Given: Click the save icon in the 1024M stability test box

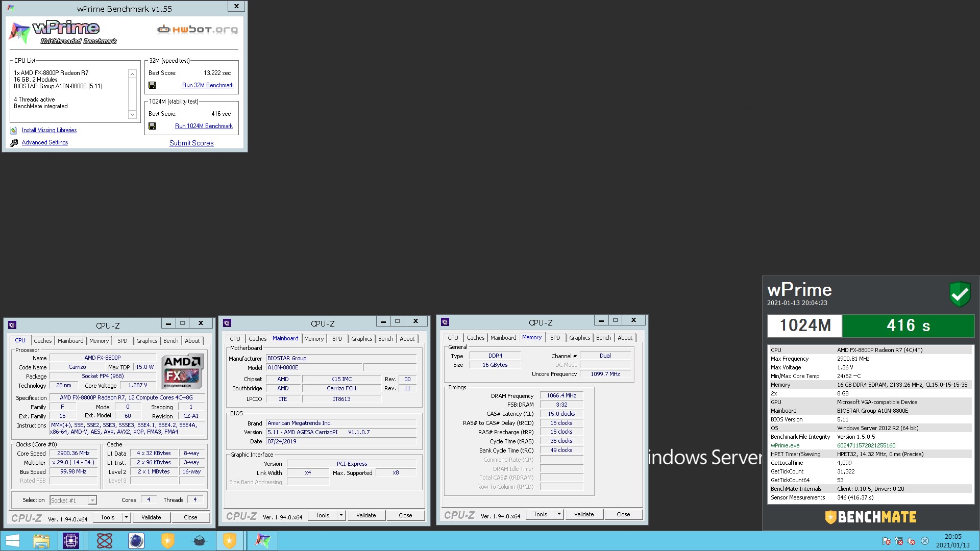Looking at the screenshot, I should [152, 126].
